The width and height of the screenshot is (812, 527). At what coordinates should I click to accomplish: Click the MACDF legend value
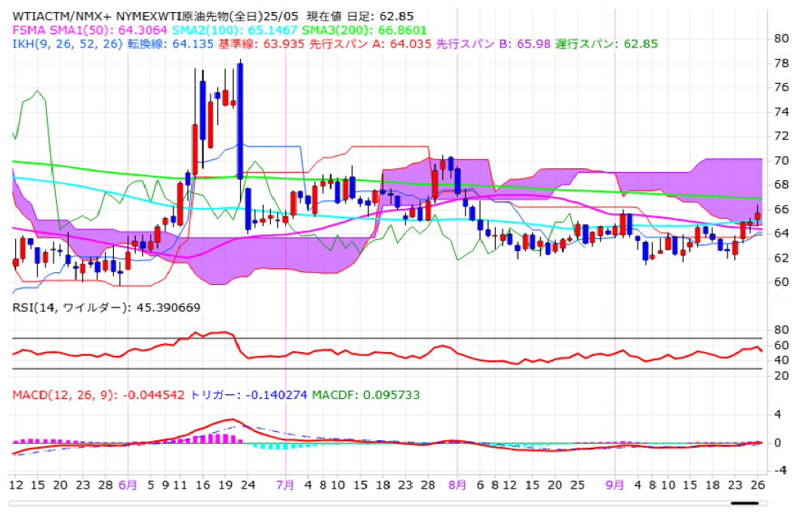pos(365,394)
